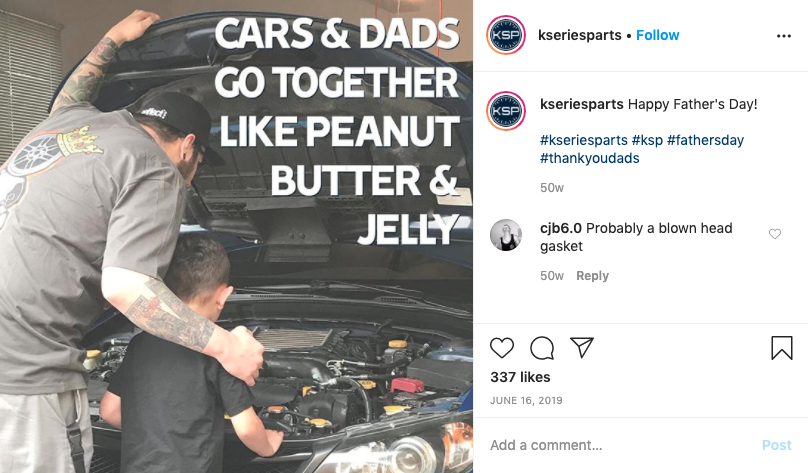Like the cjb6.0 comment heart
The width and height of the screenshot is (808, 473).
(775, 234)
